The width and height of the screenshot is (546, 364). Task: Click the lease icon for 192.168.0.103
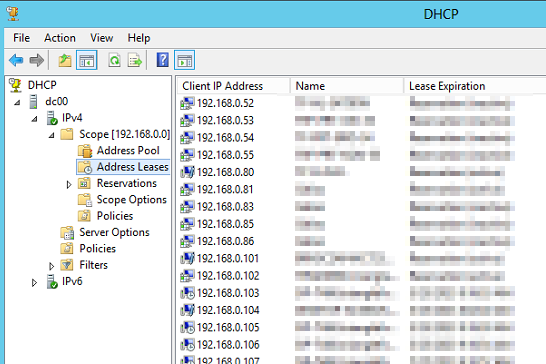point(187,293)
